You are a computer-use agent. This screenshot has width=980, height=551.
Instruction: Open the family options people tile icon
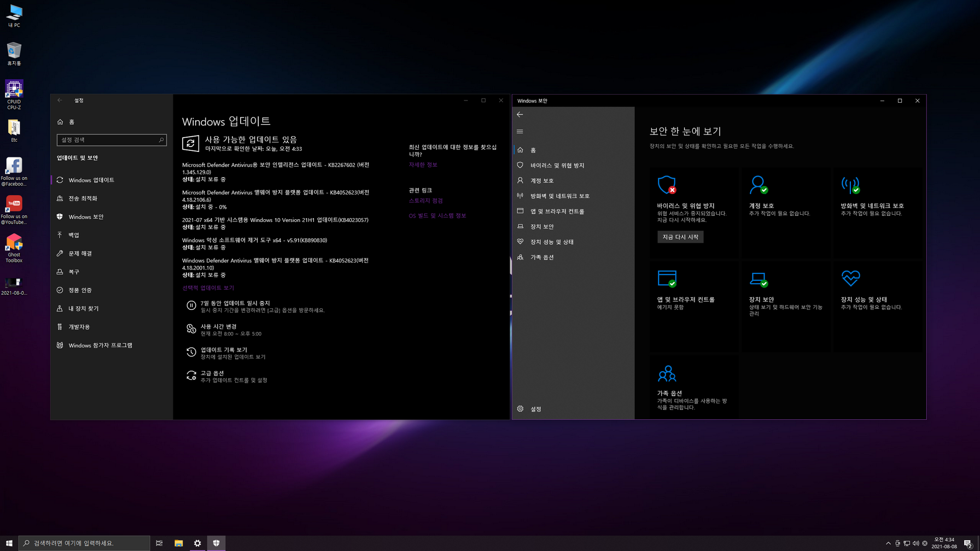pos(667,374)
